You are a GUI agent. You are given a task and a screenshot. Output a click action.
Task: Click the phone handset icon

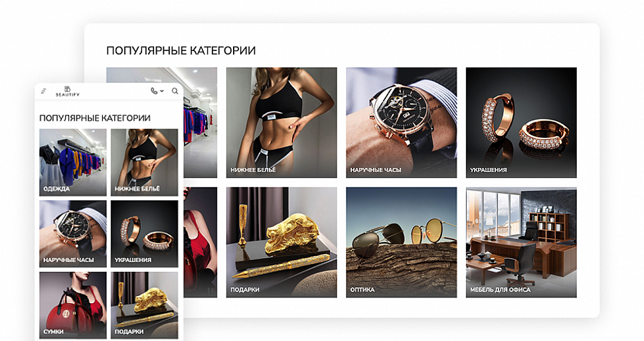[154, 91]
